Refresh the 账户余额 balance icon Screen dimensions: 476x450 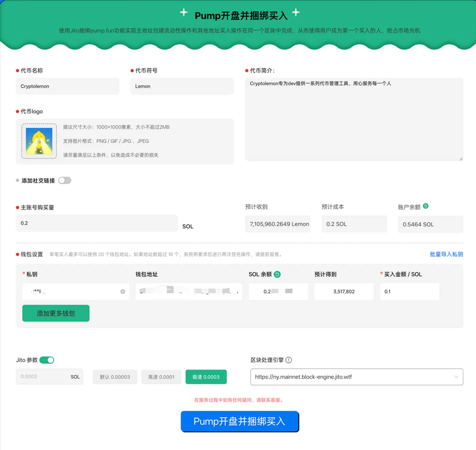pyautogui.click(x=425, y=206)
